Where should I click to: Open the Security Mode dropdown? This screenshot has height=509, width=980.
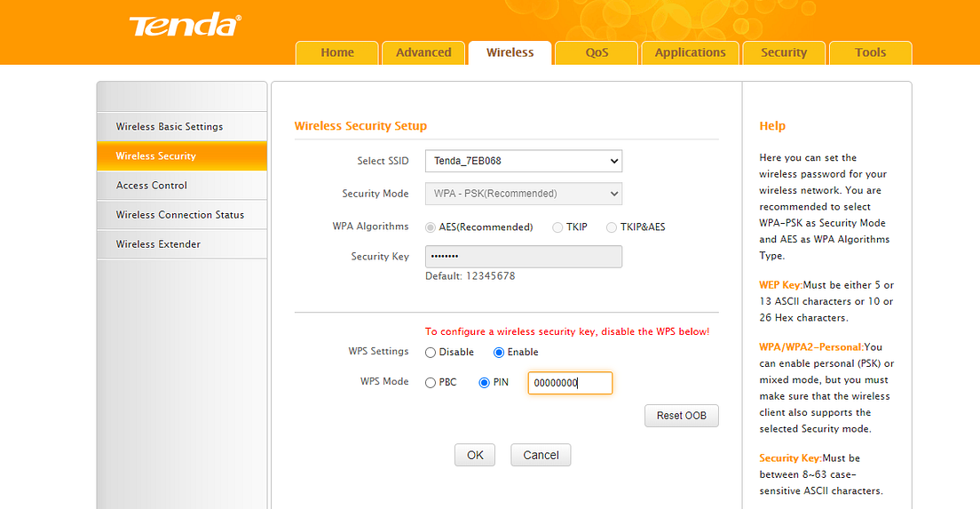(524, 194)
